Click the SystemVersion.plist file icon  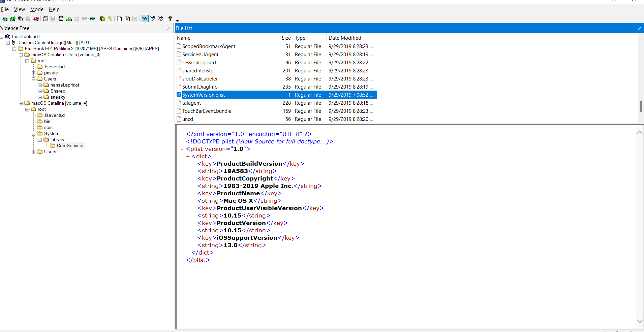(x=179, y=95)
